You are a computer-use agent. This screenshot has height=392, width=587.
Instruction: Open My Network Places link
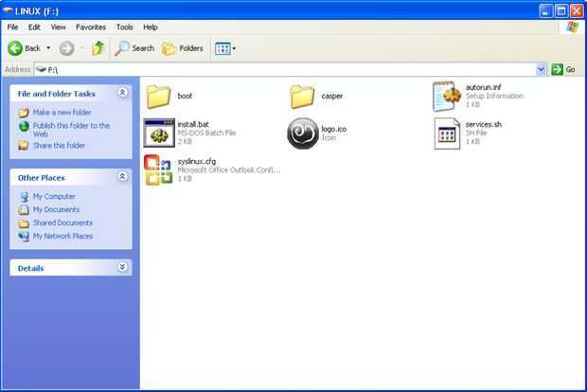pyautogui.click(x=62, y=236)
